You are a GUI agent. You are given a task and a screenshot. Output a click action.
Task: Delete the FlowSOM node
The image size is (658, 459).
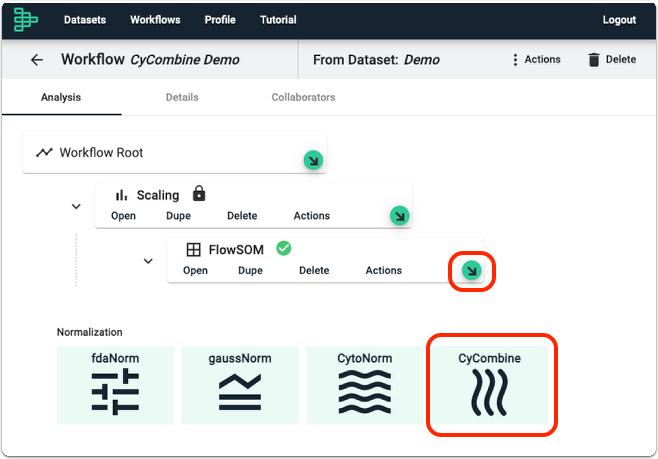point(314,271)
